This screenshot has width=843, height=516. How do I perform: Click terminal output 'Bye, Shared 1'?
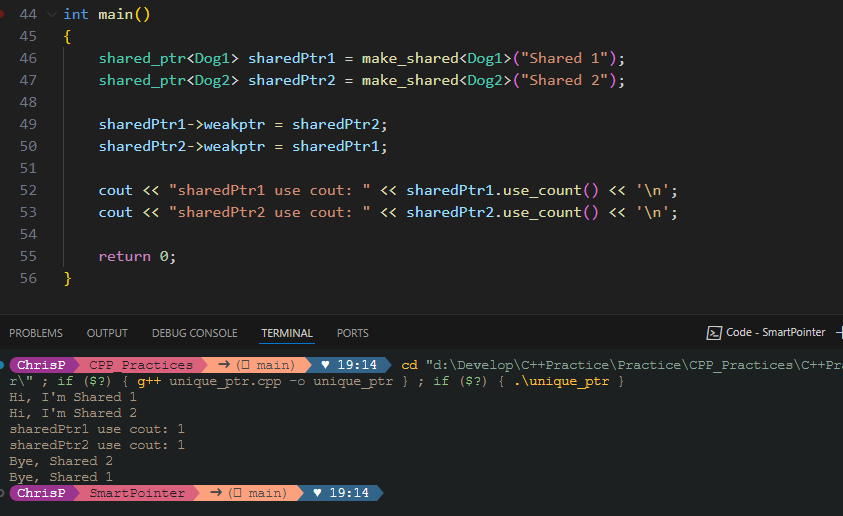[61, 477]
